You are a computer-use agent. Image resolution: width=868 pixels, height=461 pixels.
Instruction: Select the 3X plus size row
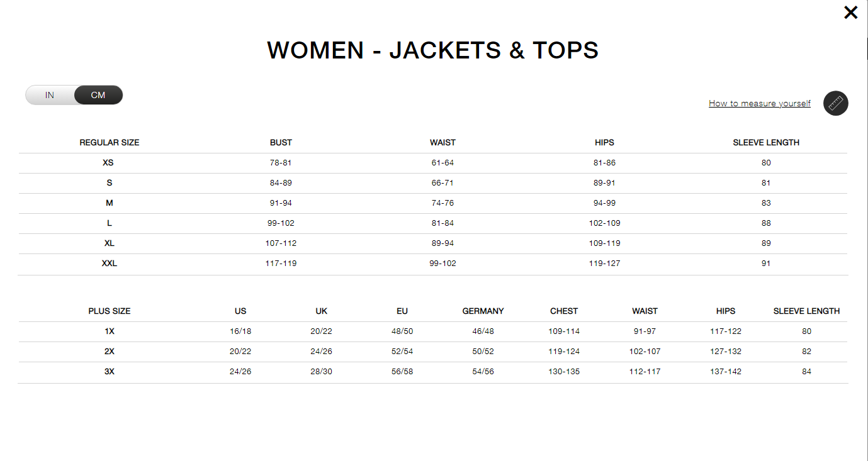click(x=433, y=372)
